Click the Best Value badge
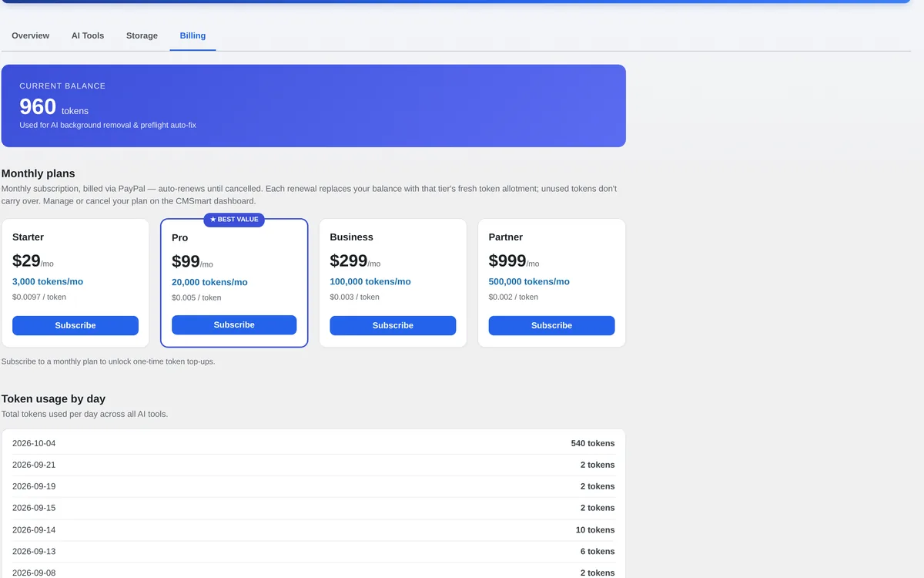The height and width of the screenshot is (578, 924). pos(234,220)
